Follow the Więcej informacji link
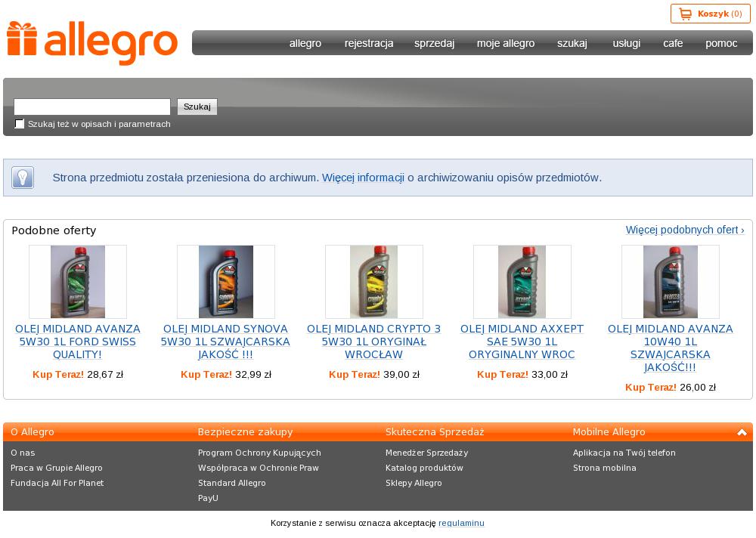This screenshot has width=756, height=538. point(363,178)
